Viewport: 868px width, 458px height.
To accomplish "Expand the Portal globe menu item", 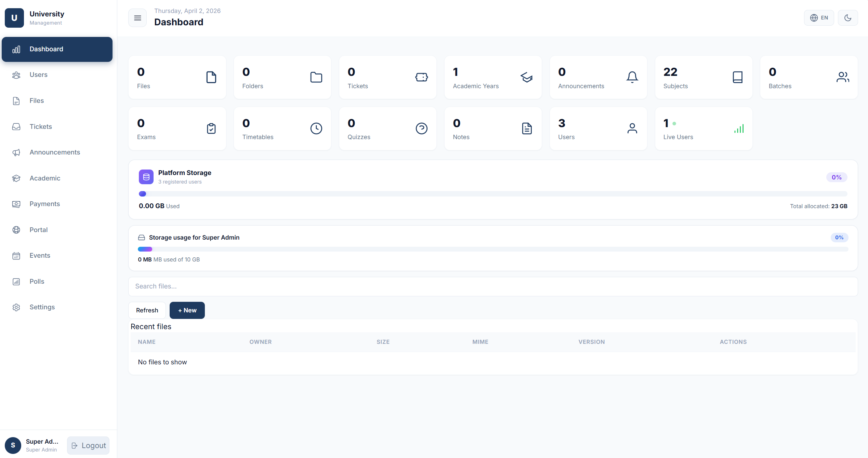I will pos(16,230).
